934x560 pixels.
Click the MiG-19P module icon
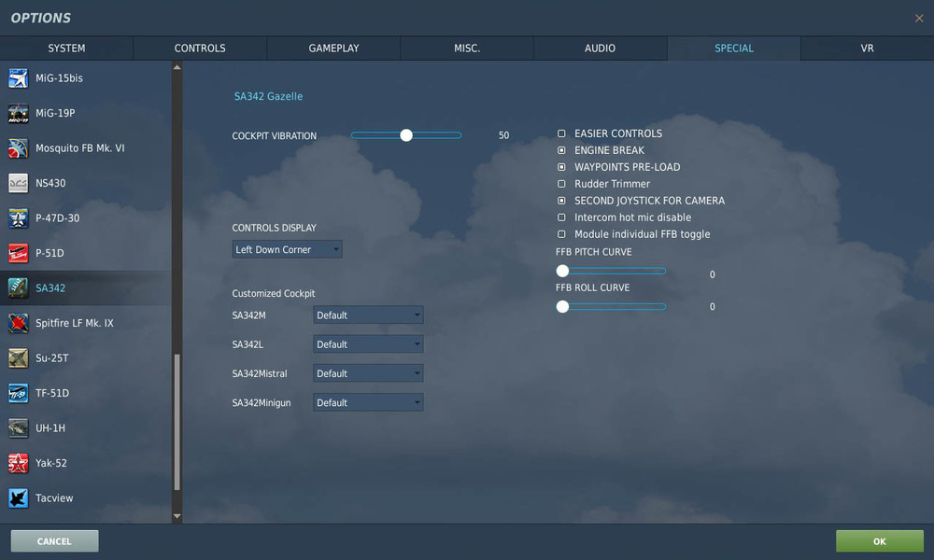click(18, 113)
